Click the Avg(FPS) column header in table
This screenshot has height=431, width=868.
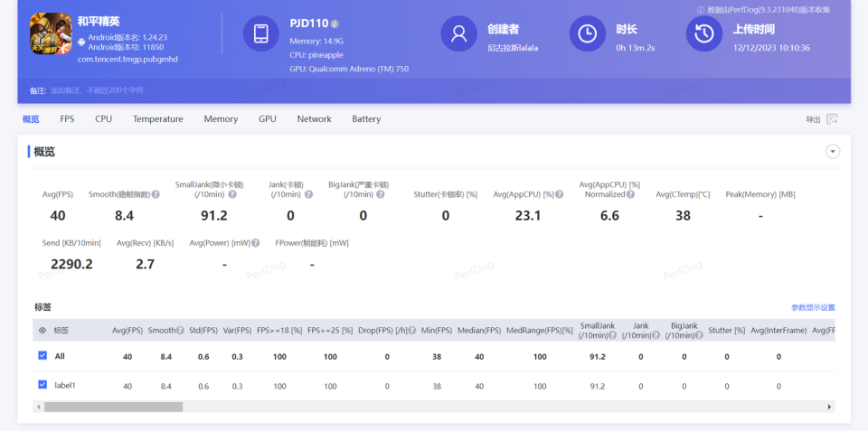click(x=127, y=331)
